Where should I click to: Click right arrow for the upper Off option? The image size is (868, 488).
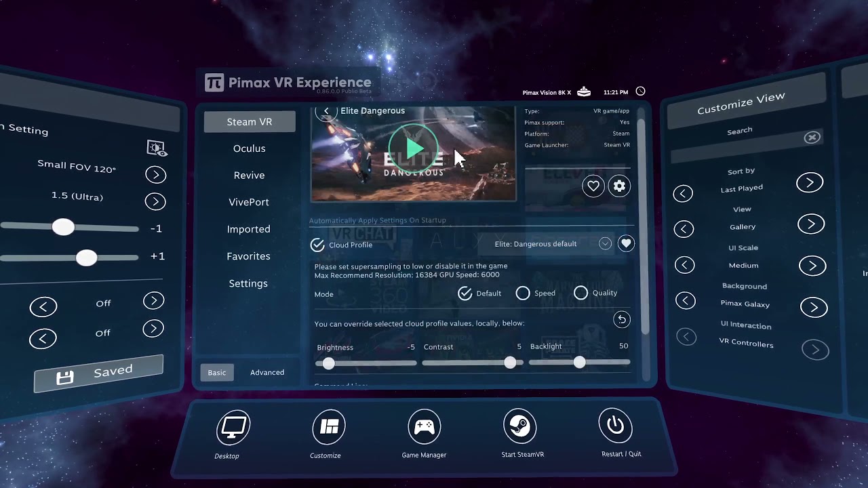click(x=154, y=300)
